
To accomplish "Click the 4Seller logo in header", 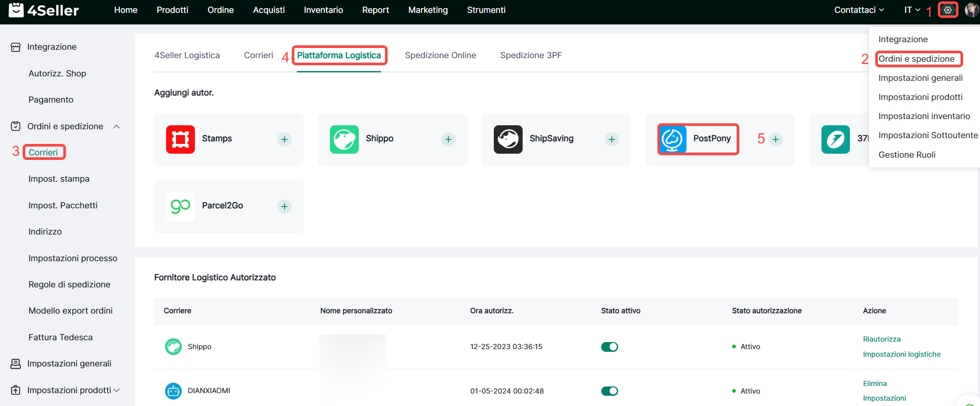I will pos(44,10).
